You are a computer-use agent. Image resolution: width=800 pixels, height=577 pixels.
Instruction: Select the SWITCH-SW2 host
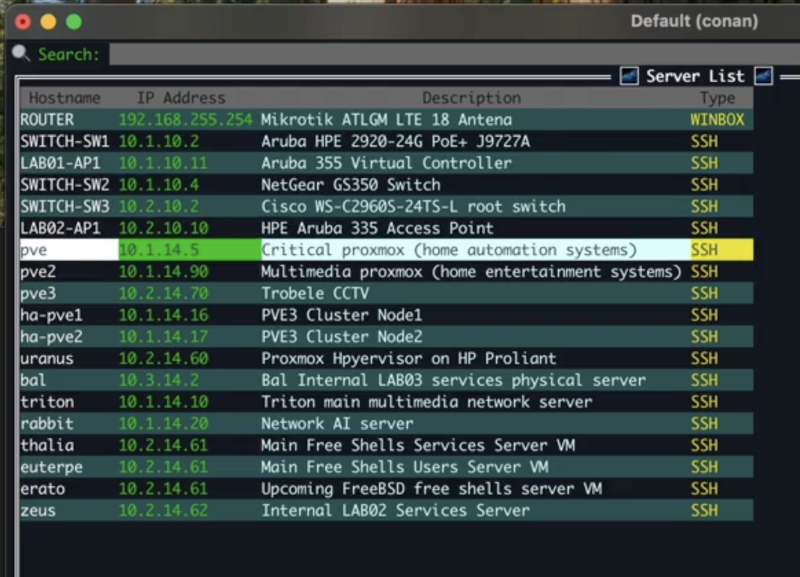[x=65, y=185]
